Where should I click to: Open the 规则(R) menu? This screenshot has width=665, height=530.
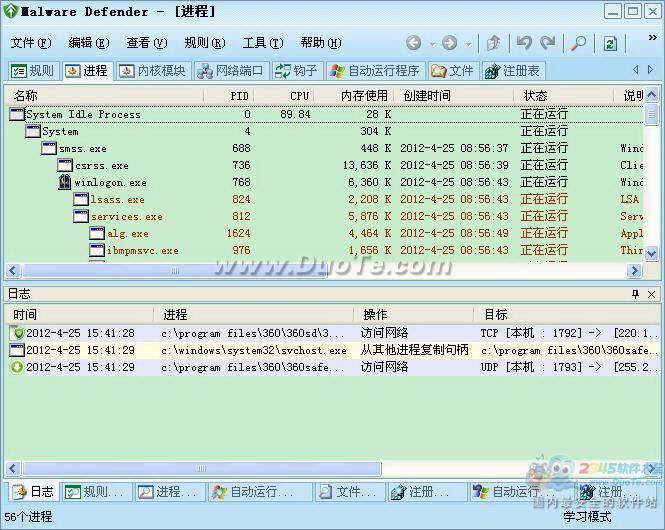(205, 43)
